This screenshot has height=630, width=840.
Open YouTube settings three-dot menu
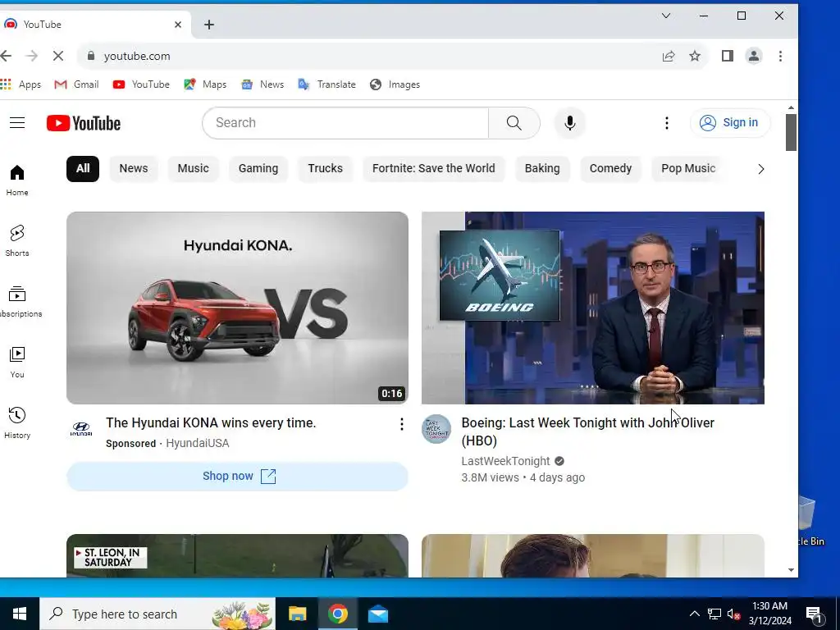666,123
